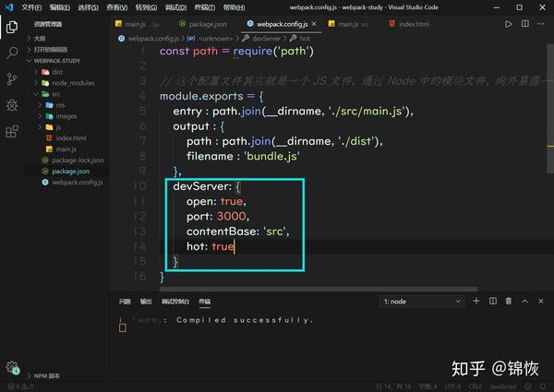
Task: Expand the js folder in src
Action: [x=41, y=127]
